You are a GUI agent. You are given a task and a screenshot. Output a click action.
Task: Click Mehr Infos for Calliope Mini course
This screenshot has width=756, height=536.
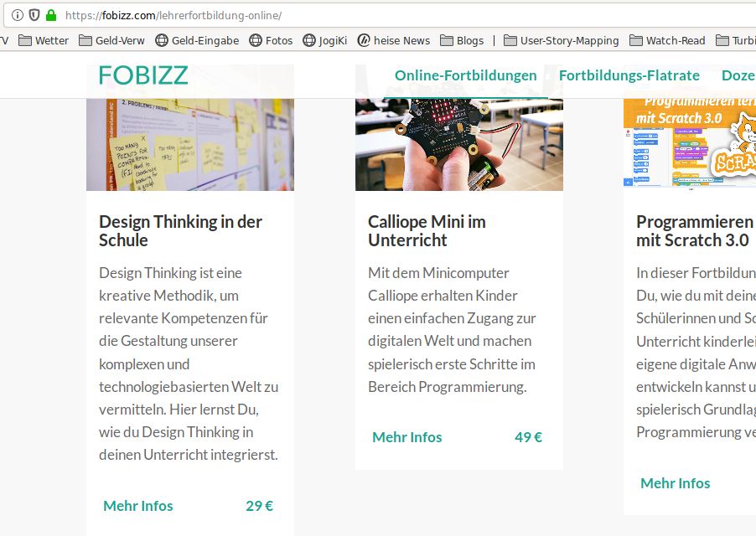407,437
